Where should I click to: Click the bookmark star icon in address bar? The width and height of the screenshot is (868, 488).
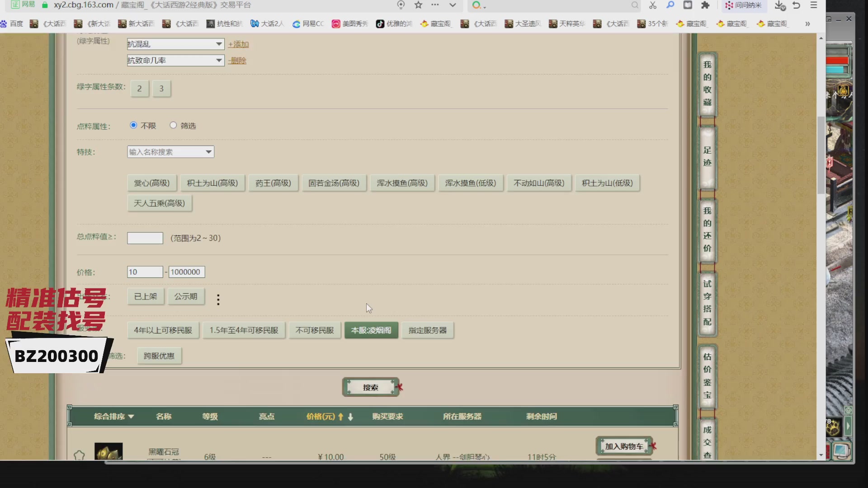[x=418, y=5]
